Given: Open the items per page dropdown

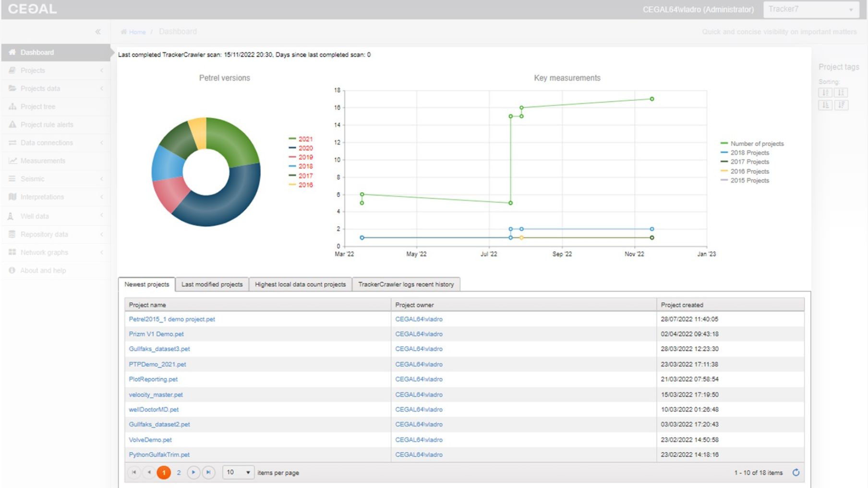Looking at the screenshot, I should [x=238, y=473].
